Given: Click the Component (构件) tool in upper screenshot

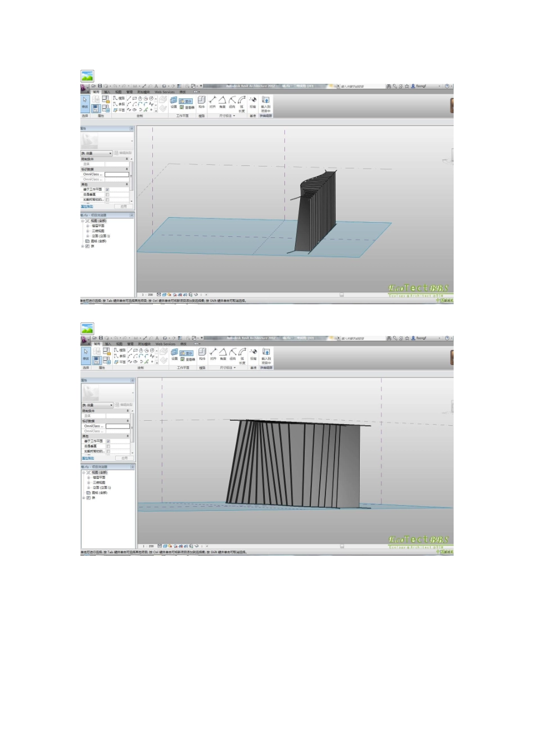Looking at the screenshot, I should click(x=202, y=102).
